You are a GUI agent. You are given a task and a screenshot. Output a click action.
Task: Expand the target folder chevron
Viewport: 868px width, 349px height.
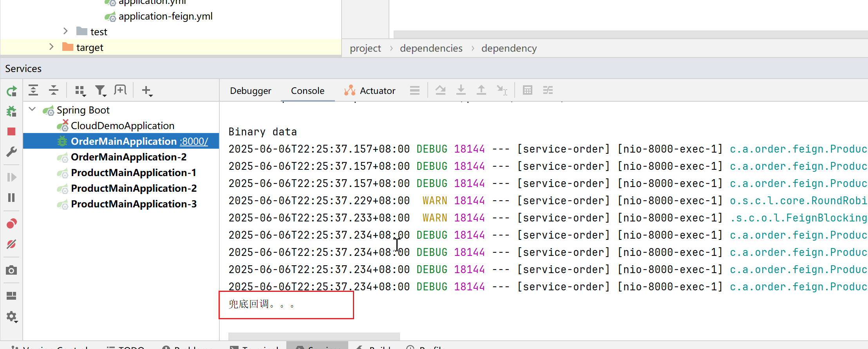click(51, 47)
